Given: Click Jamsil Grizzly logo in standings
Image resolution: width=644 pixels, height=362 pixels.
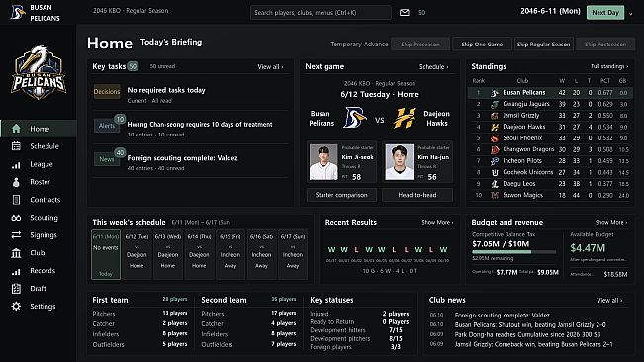Looking at the screenshot, I should pyautogui.click(x=495, y=116).
